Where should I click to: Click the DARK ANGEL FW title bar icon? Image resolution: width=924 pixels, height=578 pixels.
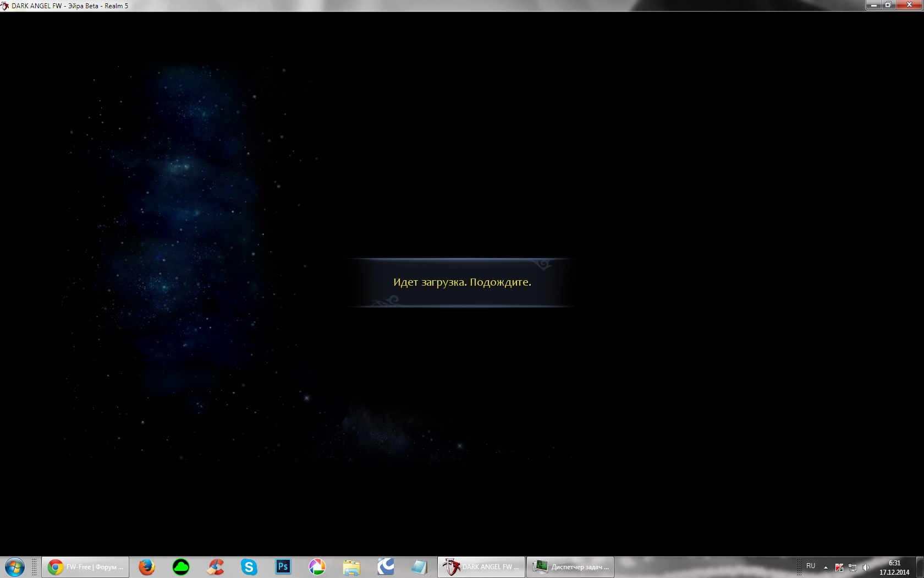(5, 6)
